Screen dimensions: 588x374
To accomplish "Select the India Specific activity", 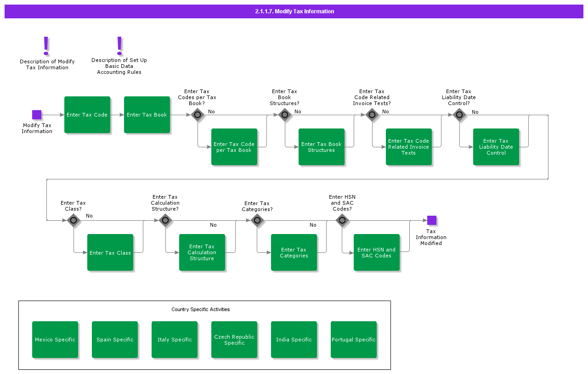I will pos(294,340).
